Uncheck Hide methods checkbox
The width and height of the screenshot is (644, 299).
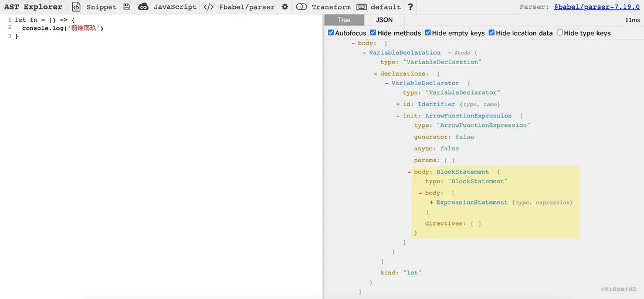(373, 33)
